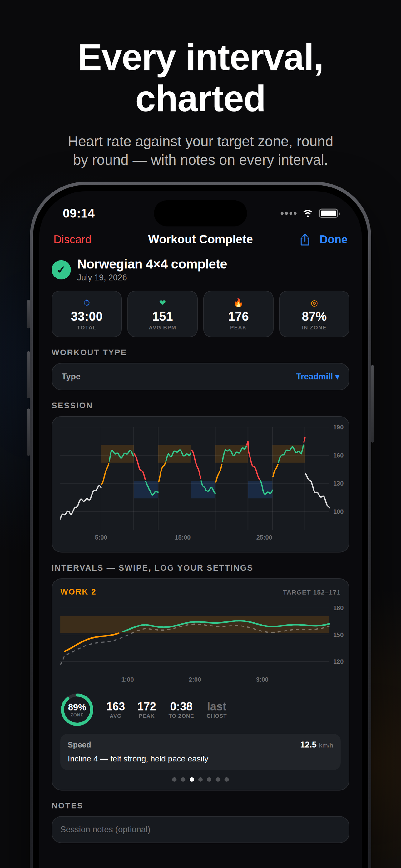The width and height of the screenshot is (401, 868).
Task: Tap the 'Workout Complete' screen title
Action: pos(200,239)
